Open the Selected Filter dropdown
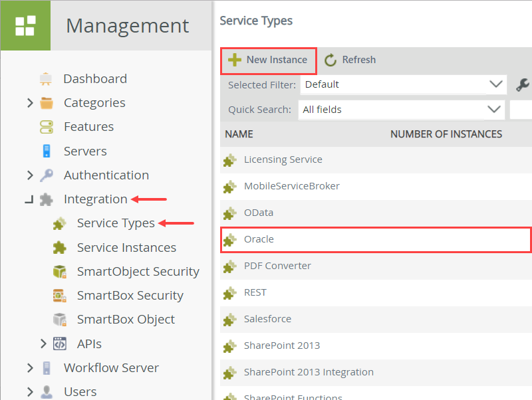Viewport: 532px width, 400px height. (x=495, y=85)
